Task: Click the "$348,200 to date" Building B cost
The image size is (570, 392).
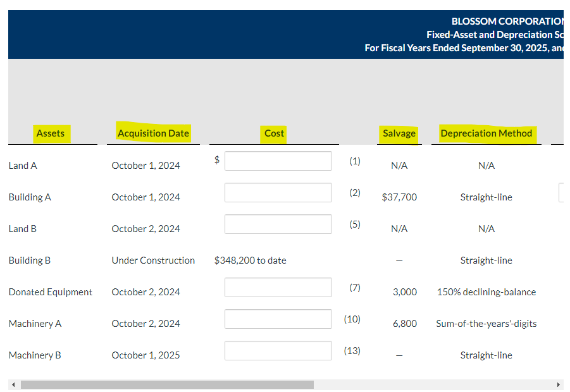Action: coord(251,260)
